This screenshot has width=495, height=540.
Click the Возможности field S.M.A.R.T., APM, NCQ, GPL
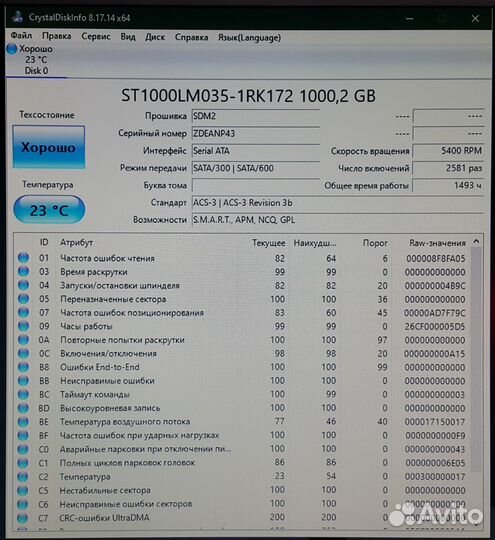(x=338, y=220)
